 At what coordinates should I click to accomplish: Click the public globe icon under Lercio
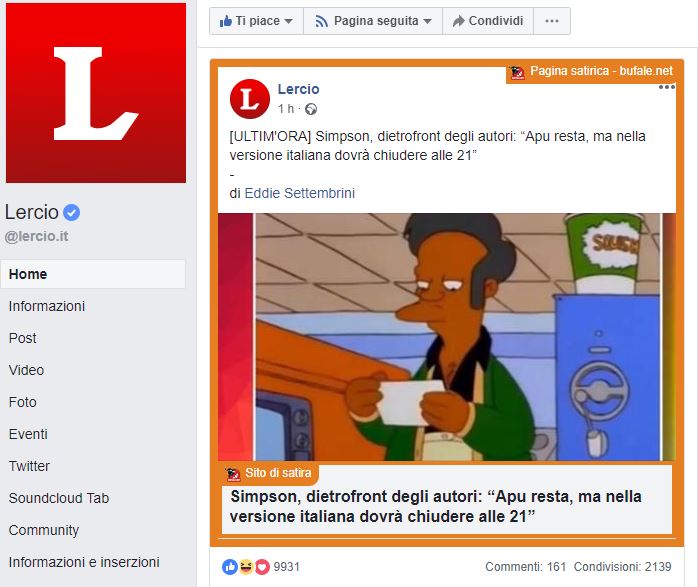click(x=311, y=109)
